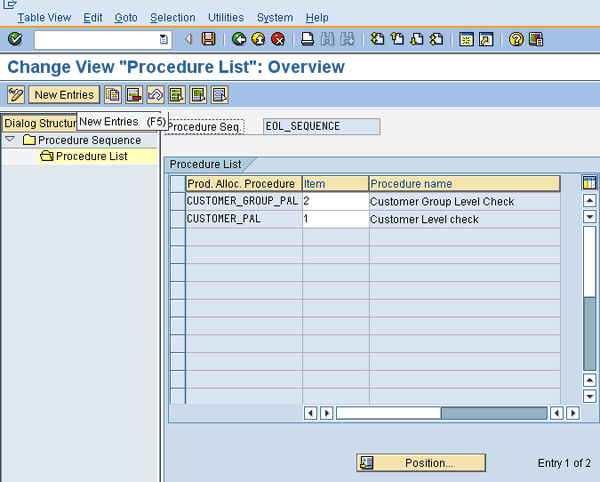Click the table settings icon above scrollbar
The width and height of the screenshot is (600, 482).
589,183
